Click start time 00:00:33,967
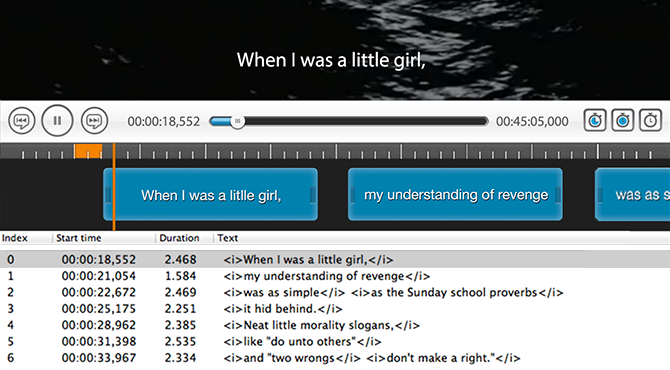 click(99, 358)
